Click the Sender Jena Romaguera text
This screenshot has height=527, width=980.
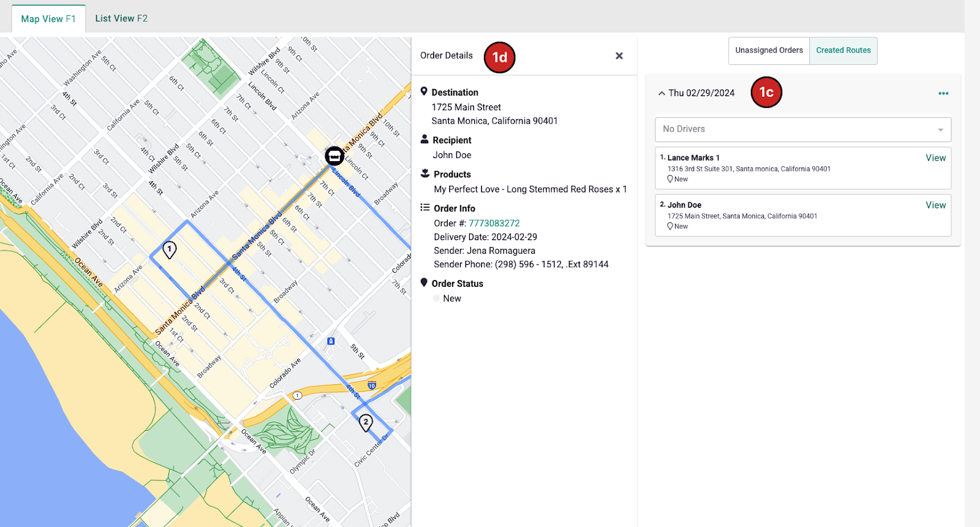[x=484, y=251]
